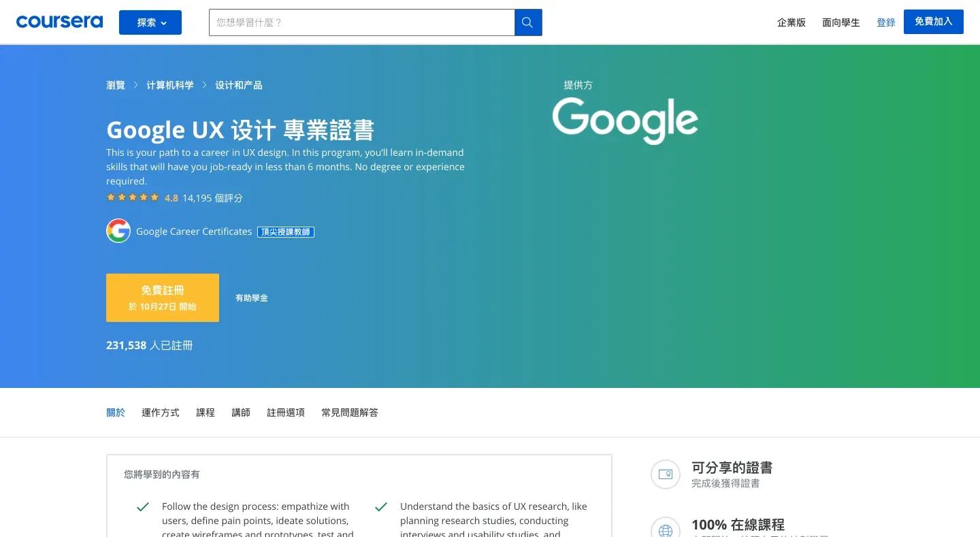Select the 講師 tab
Viewport: 980px width, 537px height.
point(241,412)
